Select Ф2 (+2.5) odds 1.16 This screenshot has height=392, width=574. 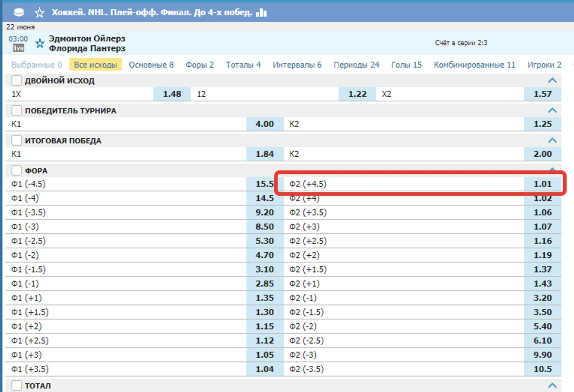(x=543, y=241)
